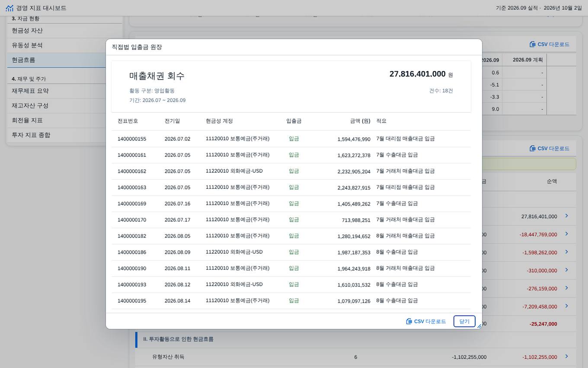Expand the -310,000,000 row chevron

[x=566, y=270]
